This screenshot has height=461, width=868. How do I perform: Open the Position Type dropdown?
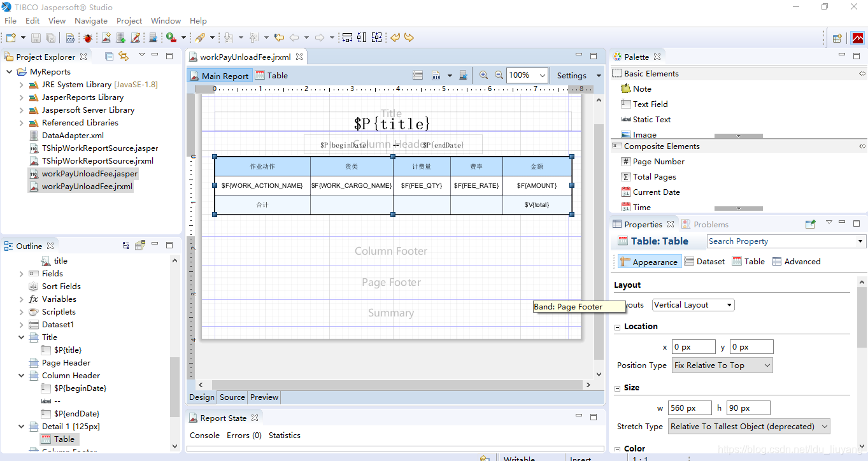click(722, 365)
